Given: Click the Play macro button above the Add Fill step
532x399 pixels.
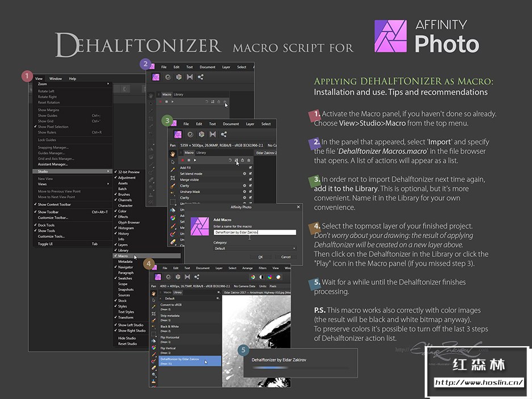Looking at the screenshot, I should click(x=195, y=160).
